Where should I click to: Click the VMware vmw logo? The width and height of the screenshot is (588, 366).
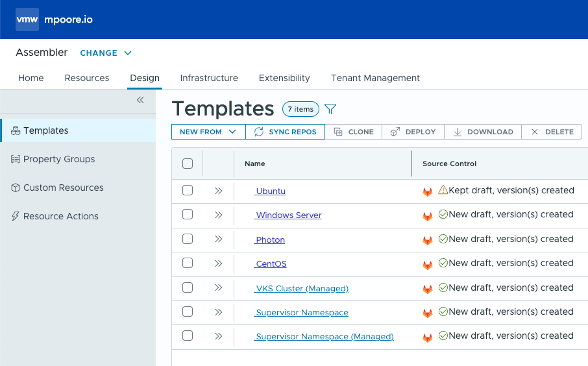click(x=27, y=19)
